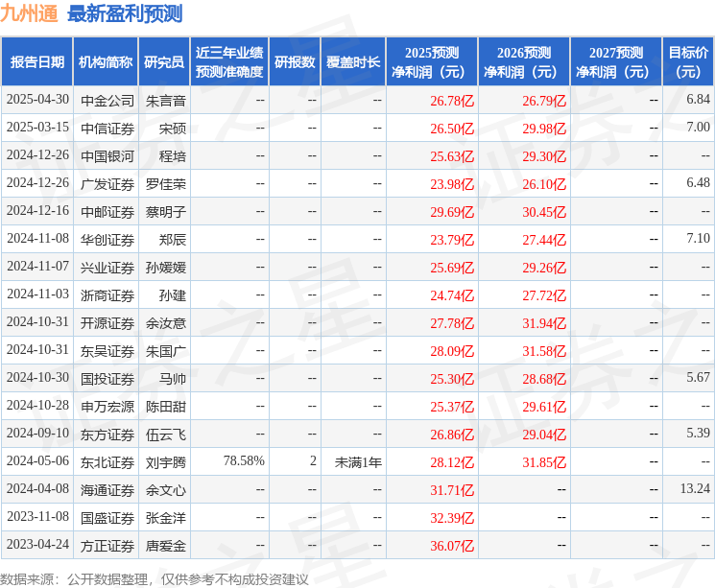
Task: Click analyst name 宋硕
Action: (x=173, y=129)
